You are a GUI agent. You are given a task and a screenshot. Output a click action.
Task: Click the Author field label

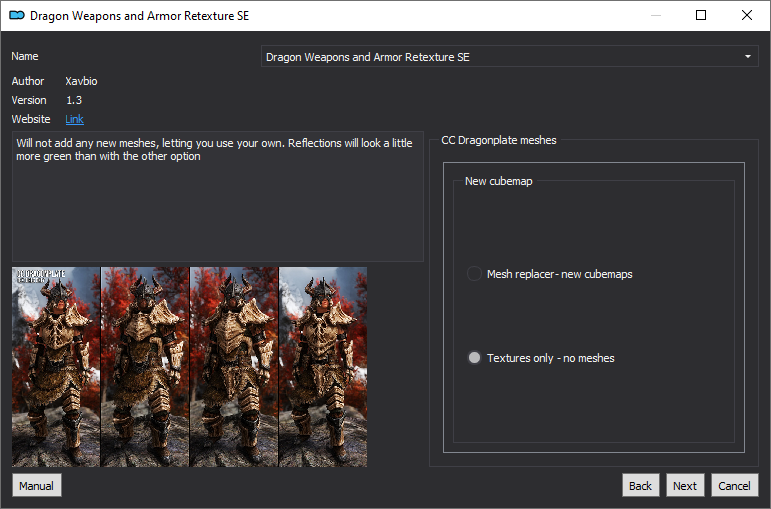(28, 81)
